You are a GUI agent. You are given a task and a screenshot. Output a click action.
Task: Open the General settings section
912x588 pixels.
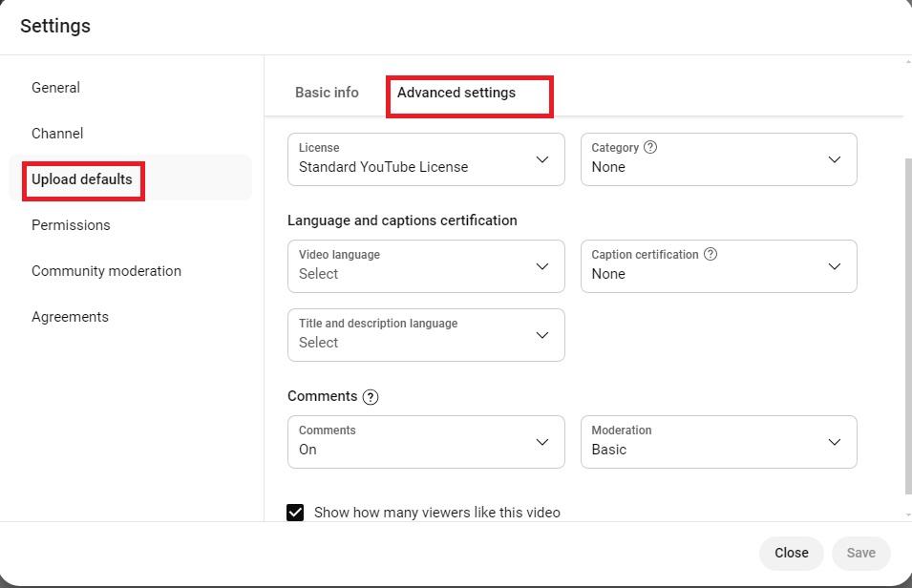point(55,88)
